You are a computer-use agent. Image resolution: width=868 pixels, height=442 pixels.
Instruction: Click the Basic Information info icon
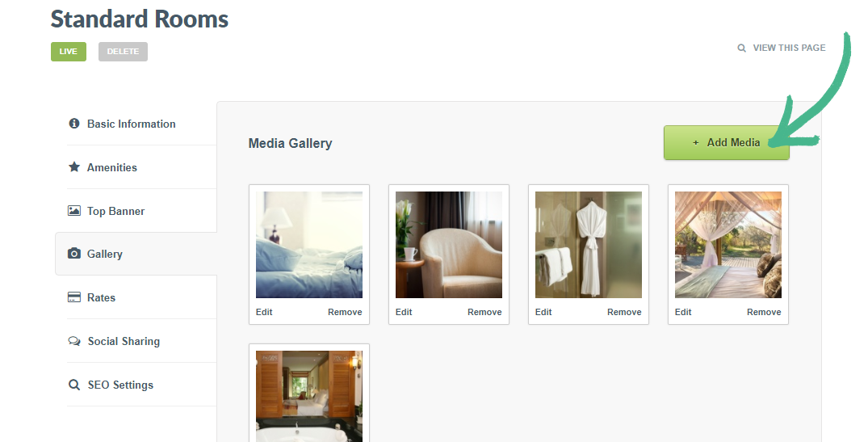pos(73,124)
